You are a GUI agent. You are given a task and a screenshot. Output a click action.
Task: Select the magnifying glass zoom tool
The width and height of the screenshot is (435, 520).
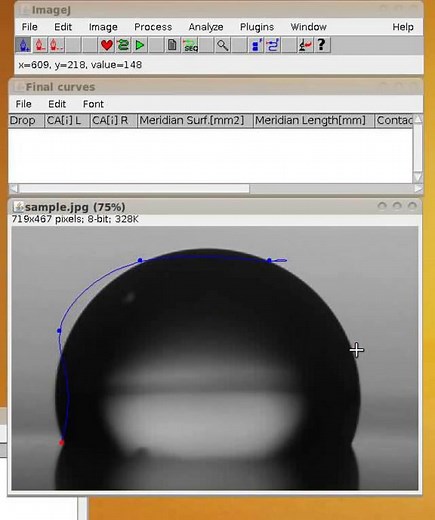222,45
